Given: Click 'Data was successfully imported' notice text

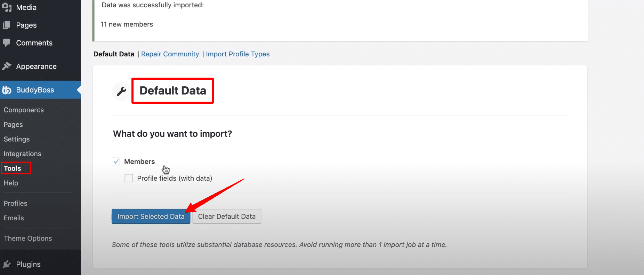Looking at the screenshot, I should 153,5.
